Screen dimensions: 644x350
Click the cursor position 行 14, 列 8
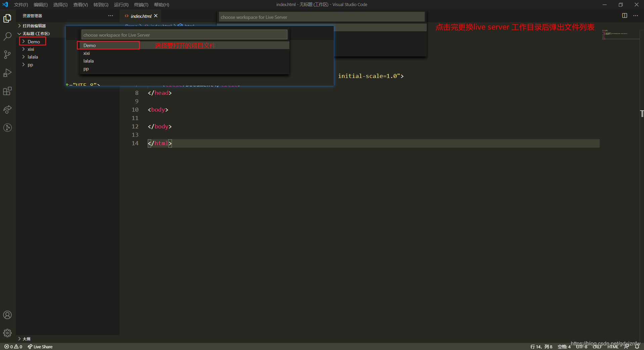pos(541,347)
